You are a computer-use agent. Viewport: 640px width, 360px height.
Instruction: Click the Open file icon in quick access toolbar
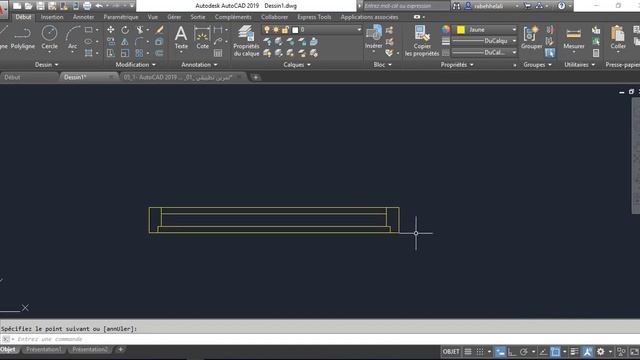pos(29,6)
